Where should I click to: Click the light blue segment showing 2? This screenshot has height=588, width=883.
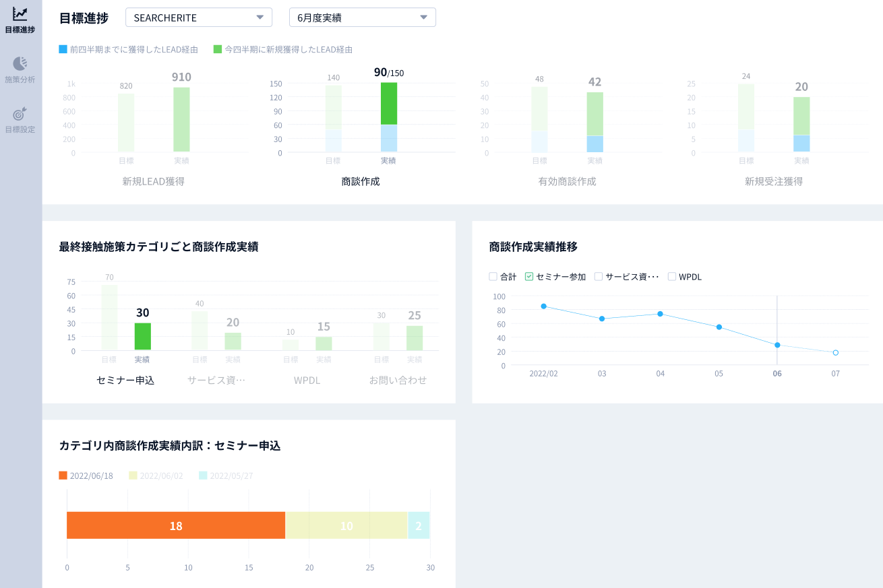click(x=419, y=525)
